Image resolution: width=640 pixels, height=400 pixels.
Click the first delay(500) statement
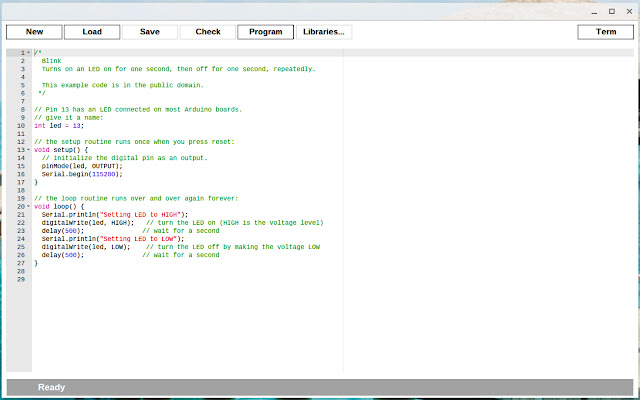click(62, 231)
